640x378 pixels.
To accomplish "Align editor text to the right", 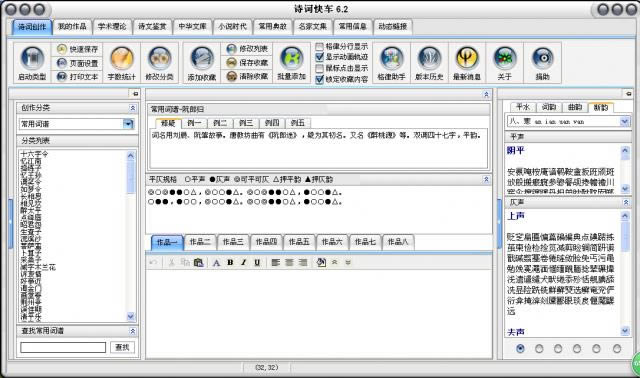I will click(302, 262).
